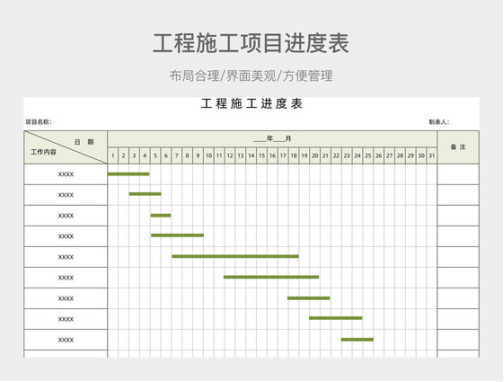Click the longest green bar in fifth row

(x=235, y=256)
